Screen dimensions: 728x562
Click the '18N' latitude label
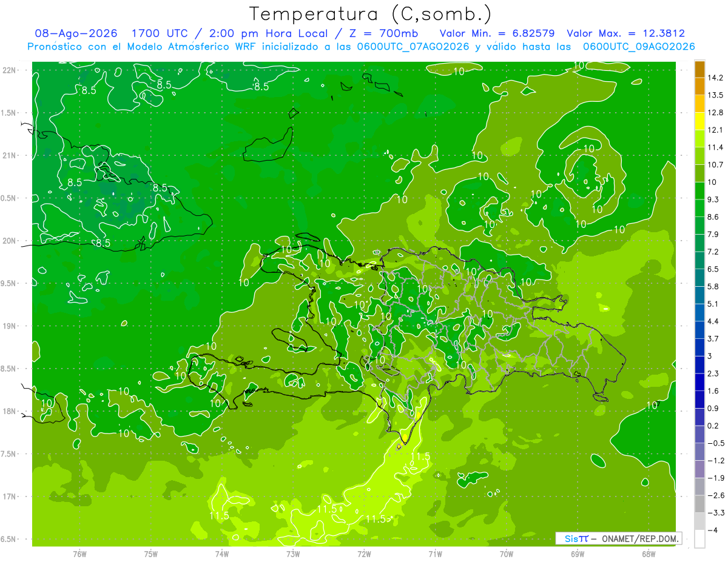[8, 412]
